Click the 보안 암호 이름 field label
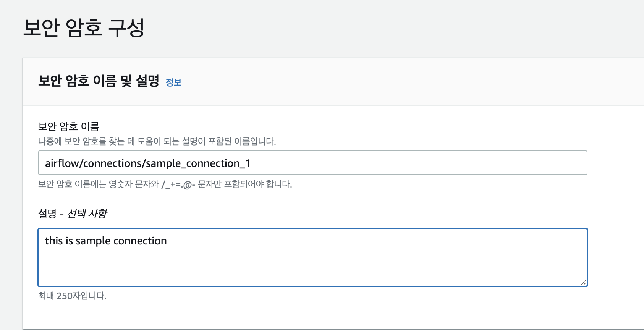Screen dimensions: 644x330 coord(68,127)
